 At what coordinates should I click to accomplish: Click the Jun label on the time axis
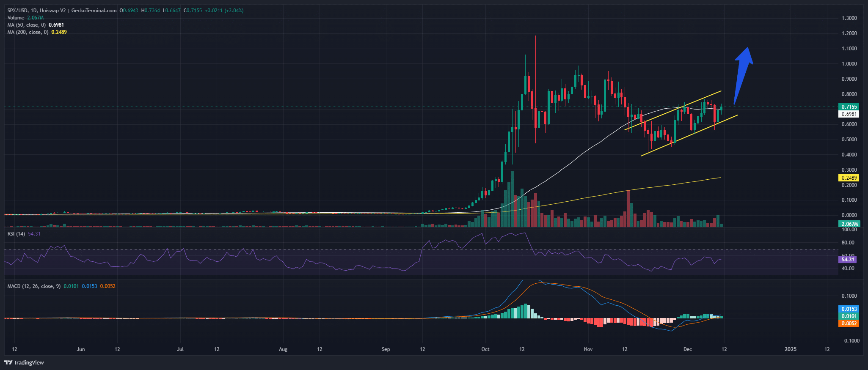click(81, 349)
